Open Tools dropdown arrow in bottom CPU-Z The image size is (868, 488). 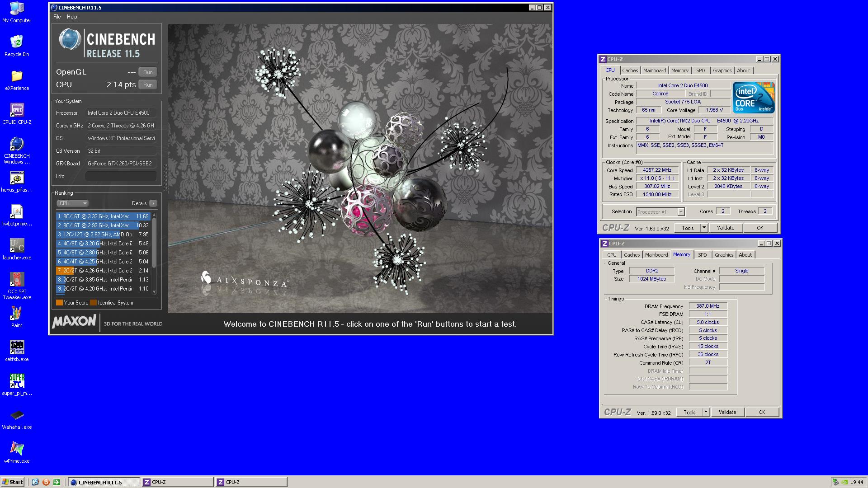tap(706, 413)
